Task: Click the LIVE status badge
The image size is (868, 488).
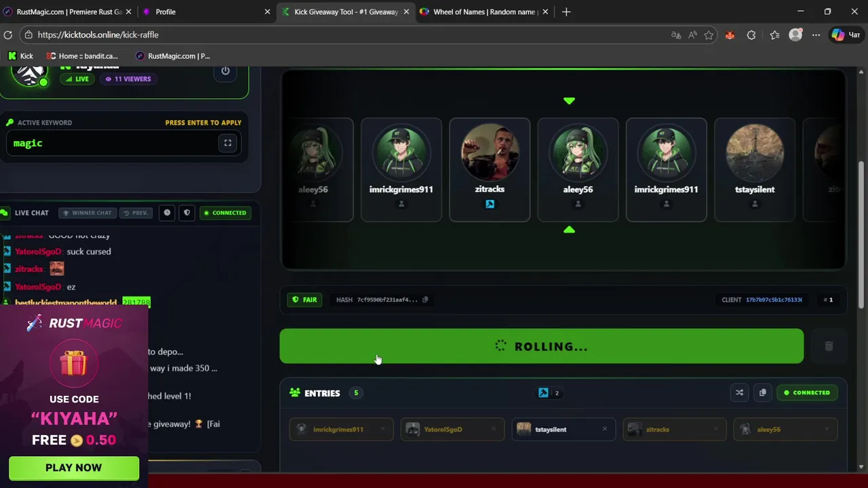Action: (x=77, y=79)
